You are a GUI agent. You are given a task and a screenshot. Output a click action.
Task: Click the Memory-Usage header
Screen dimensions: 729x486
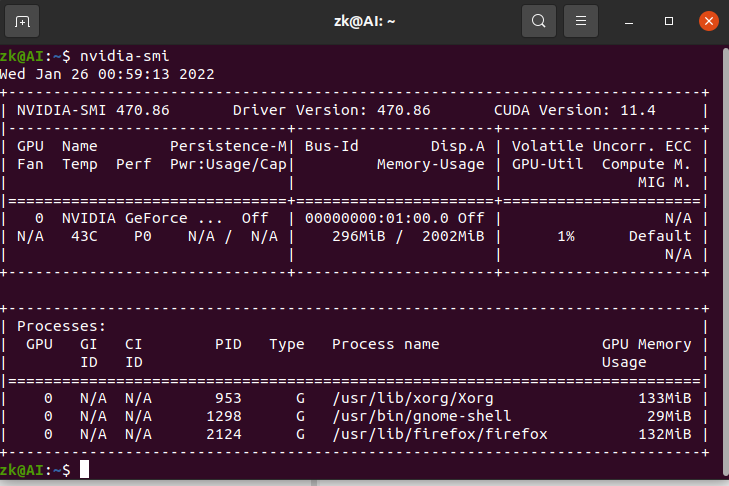pos(431,164)
